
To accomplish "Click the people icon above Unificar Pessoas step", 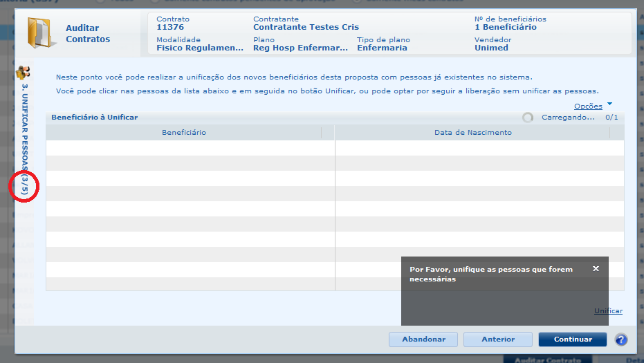I will tap(23, 73).
